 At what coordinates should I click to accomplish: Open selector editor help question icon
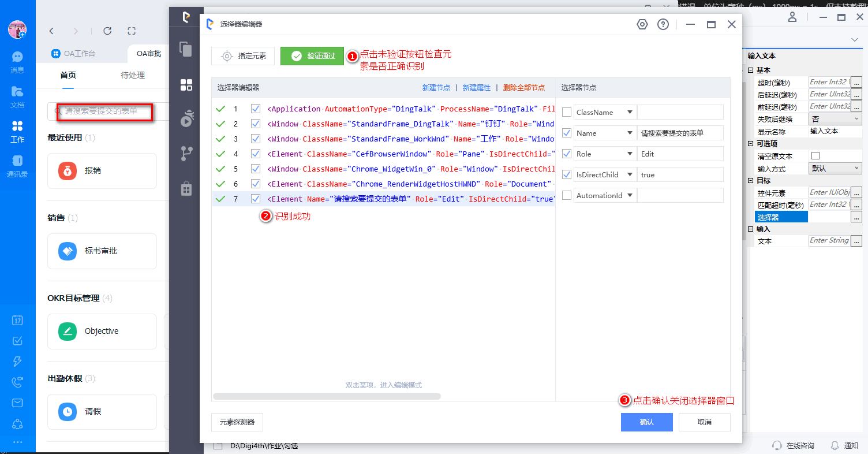663,24
